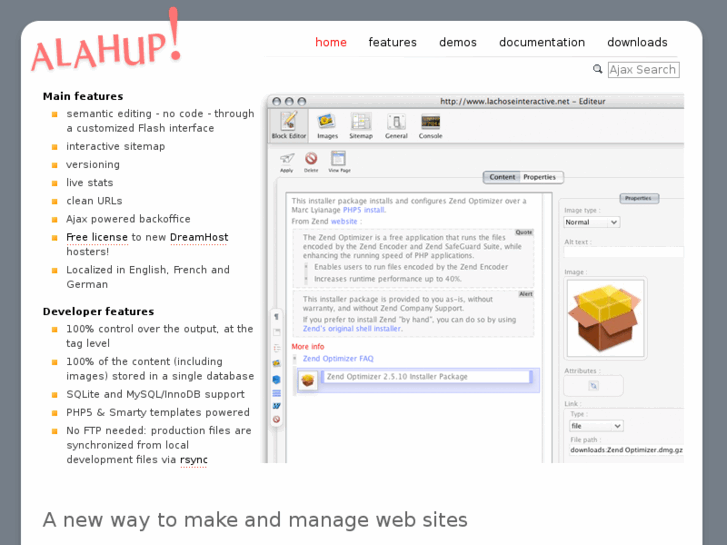Switch to the Content tab
This screenshot has height=545, width=727.
[502, 177]
